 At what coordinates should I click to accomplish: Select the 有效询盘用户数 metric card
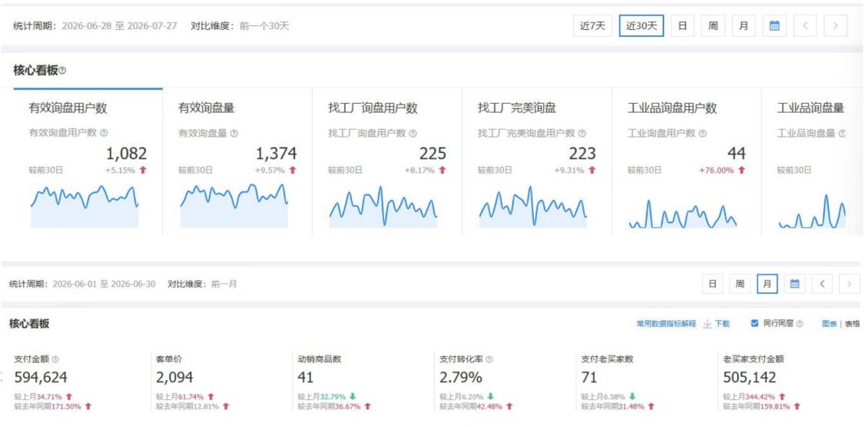[x=88, y=161]
